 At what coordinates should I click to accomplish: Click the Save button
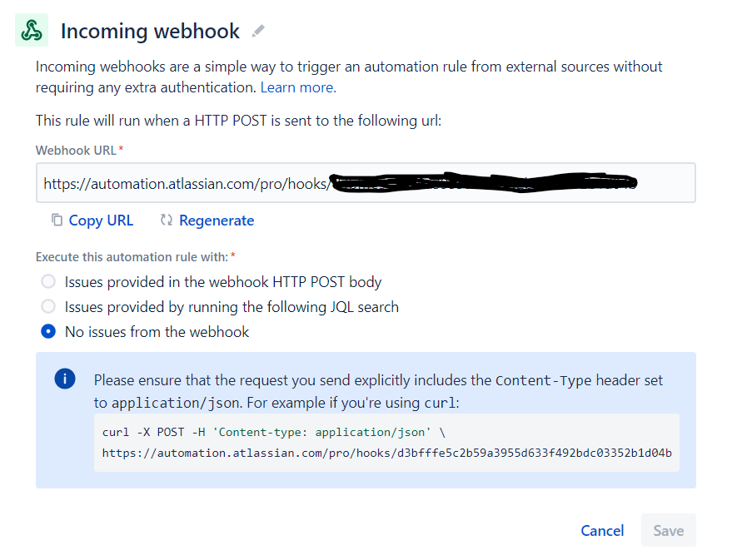click(669, 530)
